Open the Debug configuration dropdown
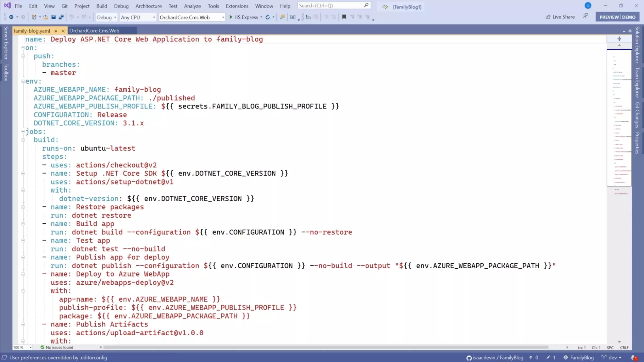 107,17
